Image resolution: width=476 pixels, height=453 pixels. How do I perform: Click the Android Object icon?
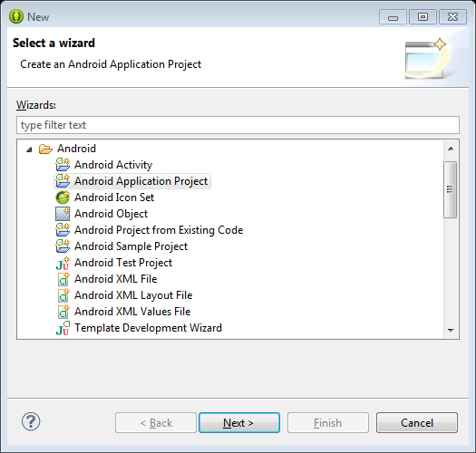(x=63, y=214)
